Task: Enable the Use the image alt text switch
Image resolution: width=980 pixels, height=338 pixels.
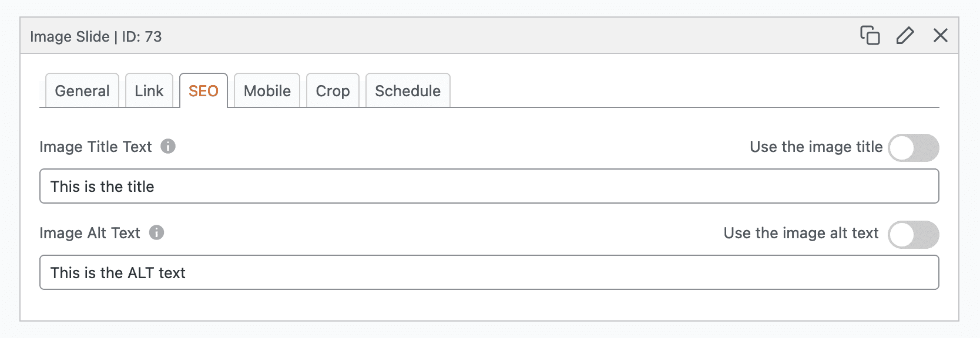Action: click(x=913, y=234)
